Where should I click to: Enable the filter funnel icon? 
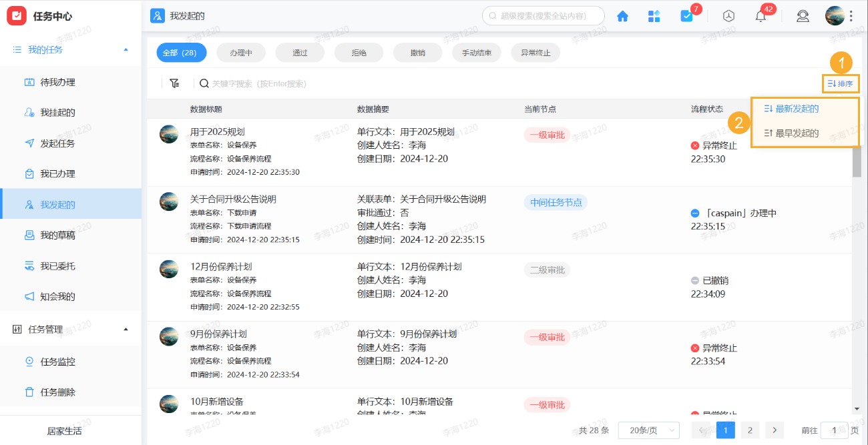[x=174, y=83]
